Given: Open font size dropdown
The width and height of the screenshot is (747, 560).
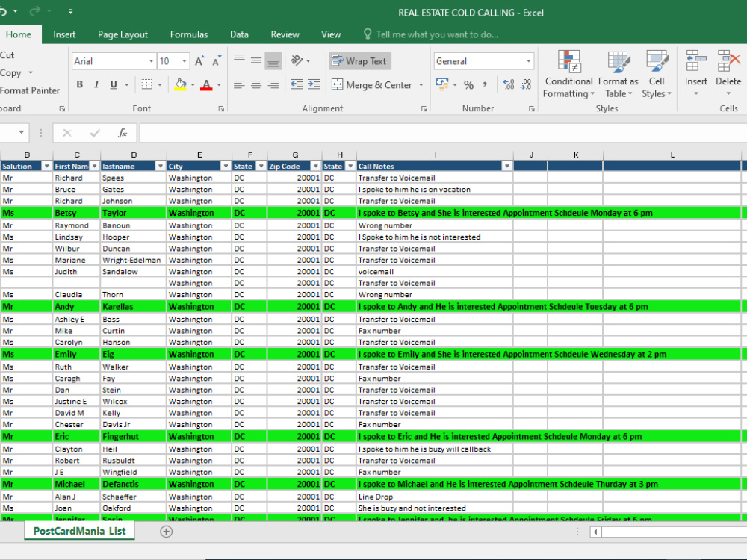Looking at the screenshot, I should (185, 61).
